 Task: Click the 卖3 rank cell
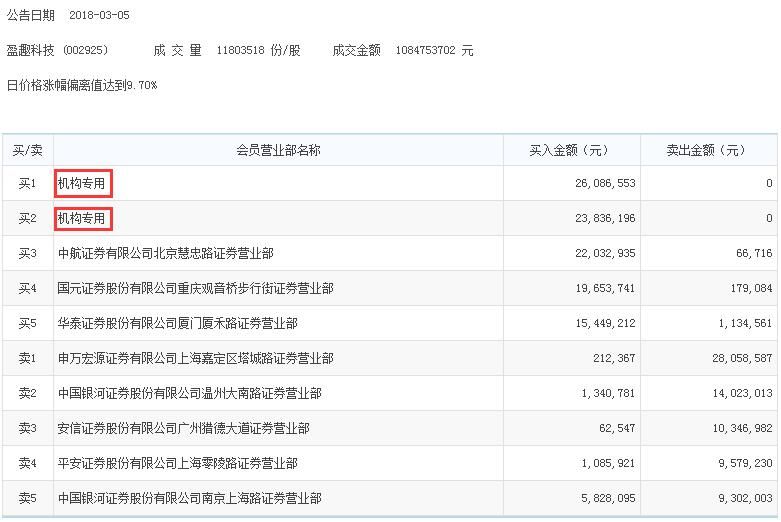(x=27, y=428)
